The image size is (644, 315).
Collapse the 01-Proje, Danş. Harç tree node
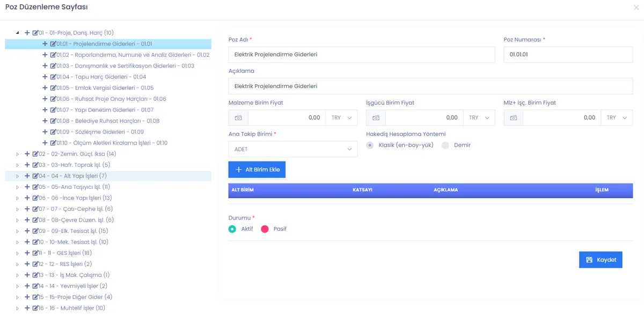tap(18, 33)
